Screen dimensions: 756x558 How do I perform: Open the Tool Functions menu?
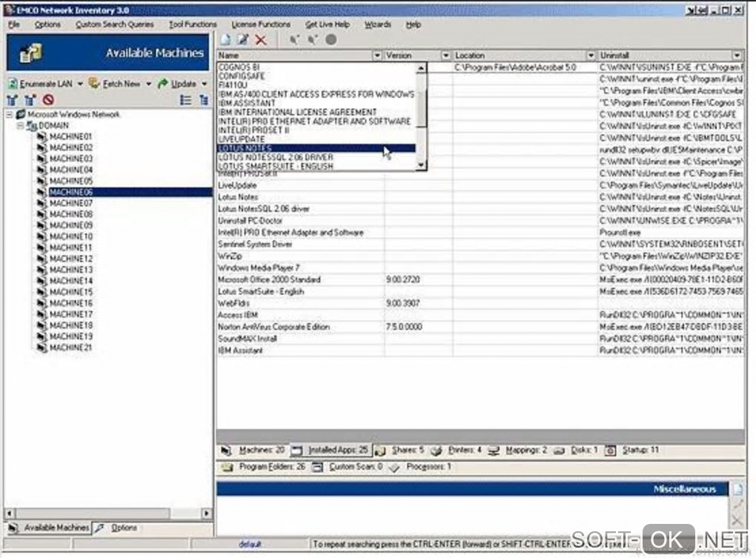point(193,24)
